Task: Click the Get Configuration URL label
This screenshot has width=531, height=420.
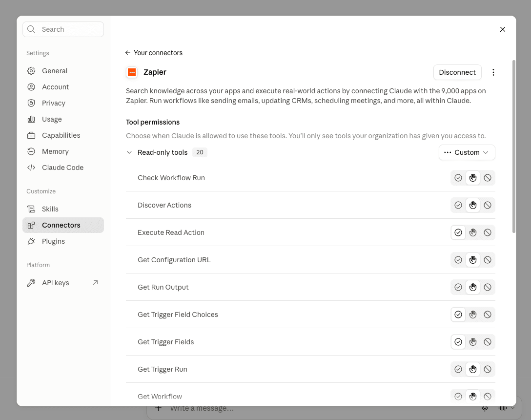Action: [174, 260]
